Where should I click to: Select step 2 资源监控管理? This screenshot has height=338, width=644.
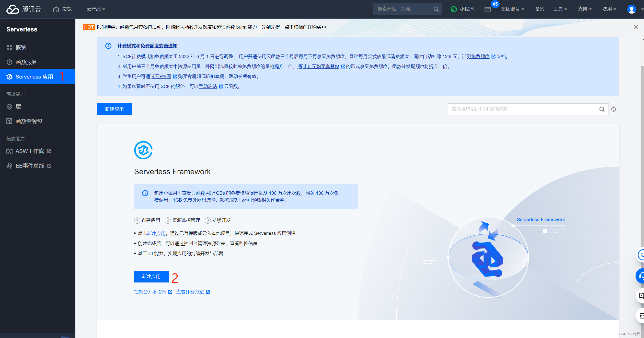pos(182,220)
